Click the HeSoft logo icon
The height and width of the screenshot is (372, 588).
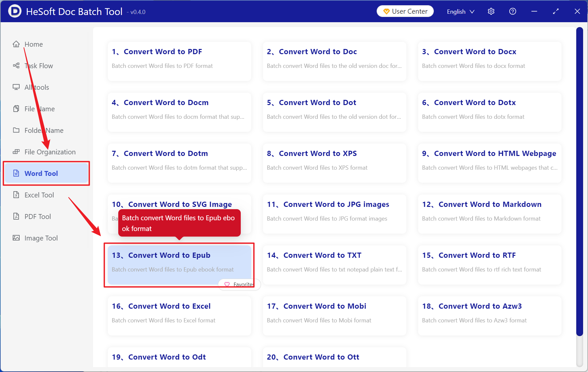15,11
